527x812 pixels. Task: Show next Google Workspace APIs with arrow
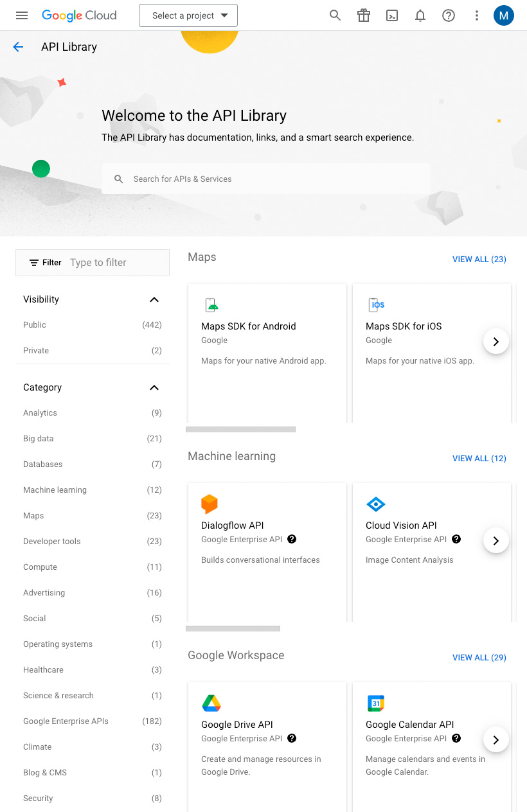(496, 740)
